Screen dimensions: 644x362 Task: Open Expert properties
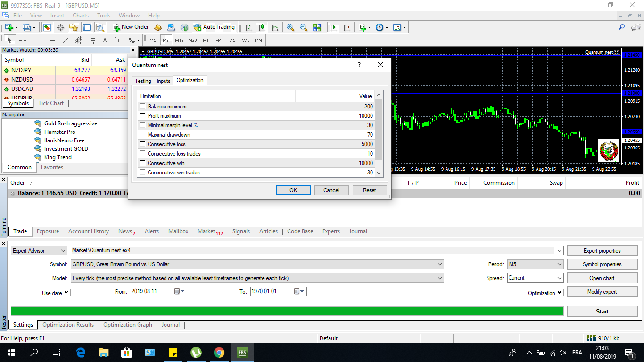[602, 251]
